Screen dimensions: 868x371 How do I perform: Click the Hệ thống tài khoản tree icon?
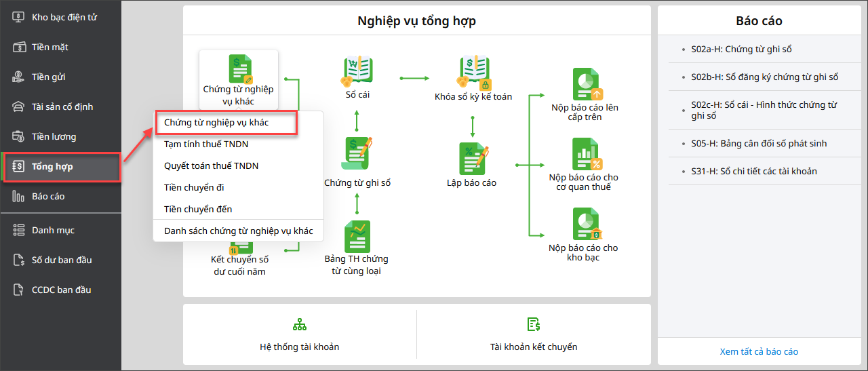(300, 324)
